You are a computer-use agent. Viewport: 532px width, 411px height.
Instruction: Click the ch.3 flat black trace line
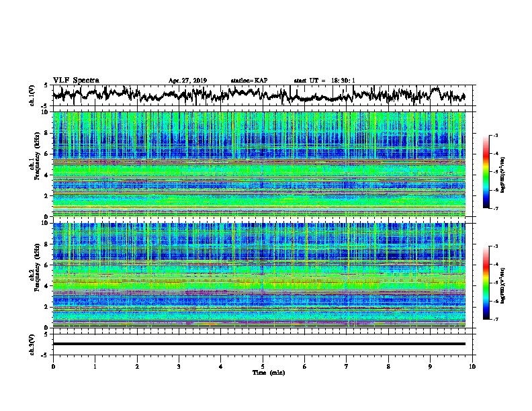click(x=259, y=344)
